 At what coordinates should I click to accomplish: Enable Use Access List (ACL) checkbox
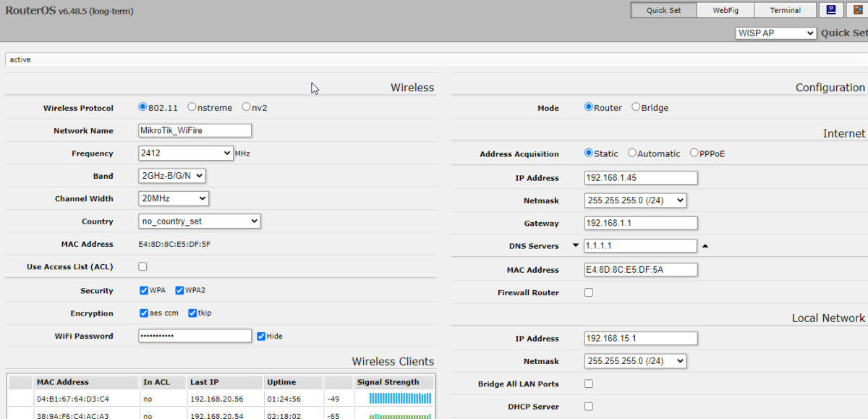click(142, 266)
